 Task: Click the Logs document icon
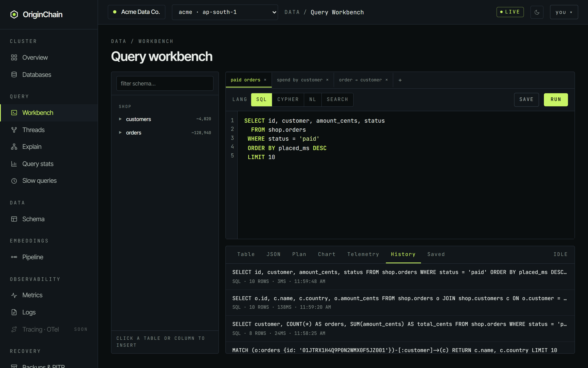coord(14,312)
